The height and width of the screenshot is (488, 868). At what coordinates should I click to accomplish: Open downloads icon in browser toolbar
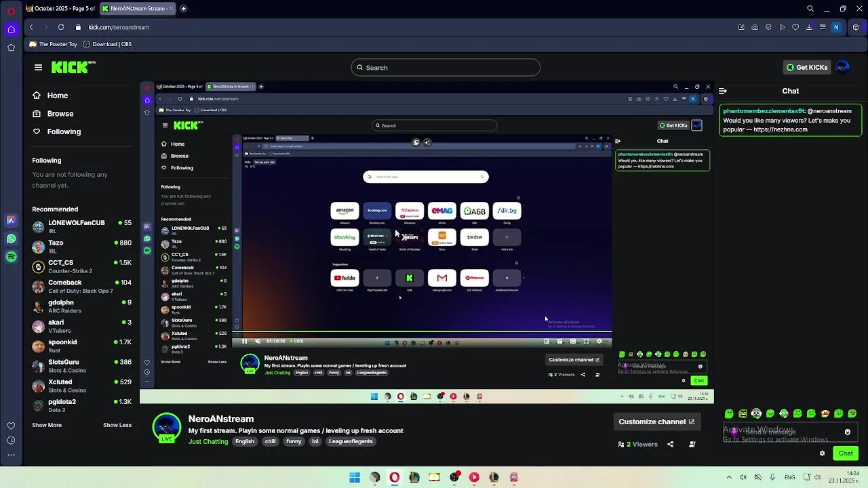pos(809,27)
